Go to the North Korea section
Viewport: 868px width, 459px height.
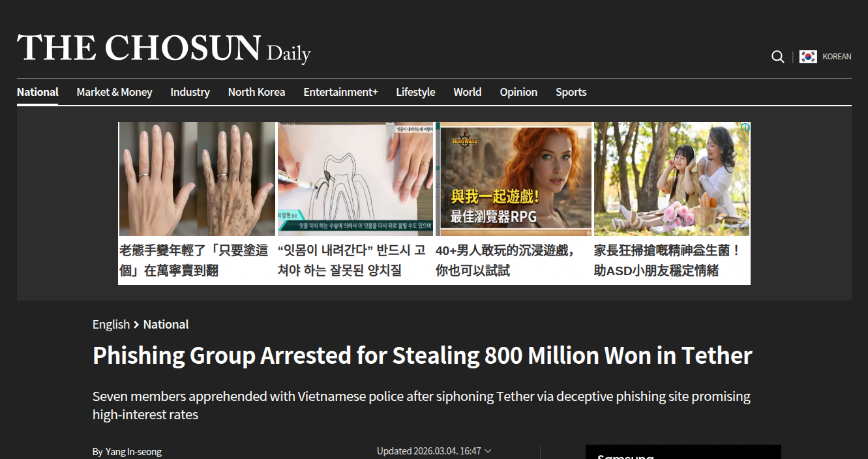[256, 92]
